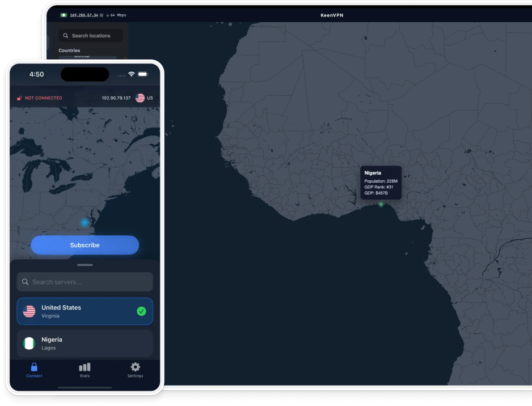Click the 169.255.57.34 IP address link
The height and width of the screenshot is (406, 532).
tap(84, 15)
